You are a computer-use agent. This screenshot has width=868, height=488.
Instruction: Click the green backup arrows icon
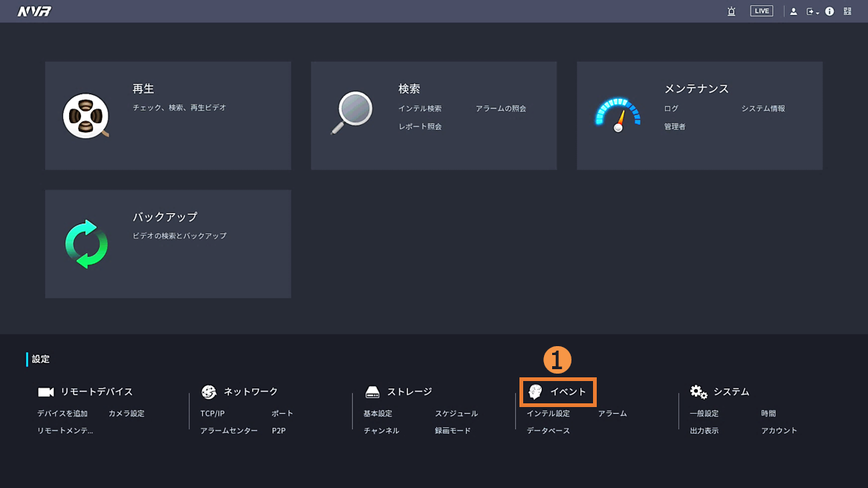86,244
